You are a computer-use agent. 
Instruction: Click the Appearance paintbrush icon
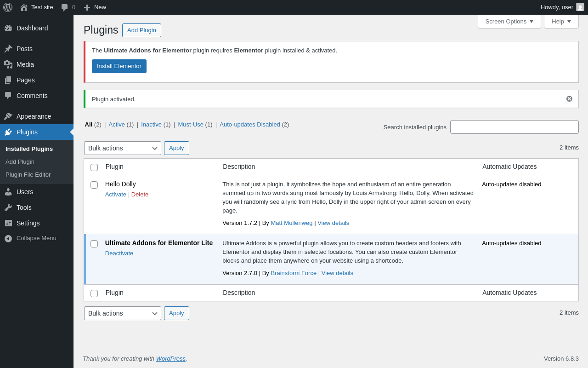pos(8,116)
